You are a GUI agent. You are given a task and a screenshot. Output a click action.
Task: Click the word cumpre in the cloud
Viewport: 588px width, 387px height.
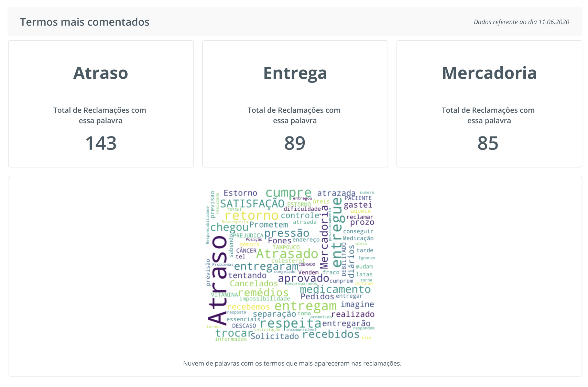pyautogui.click(x=288, y=193)
